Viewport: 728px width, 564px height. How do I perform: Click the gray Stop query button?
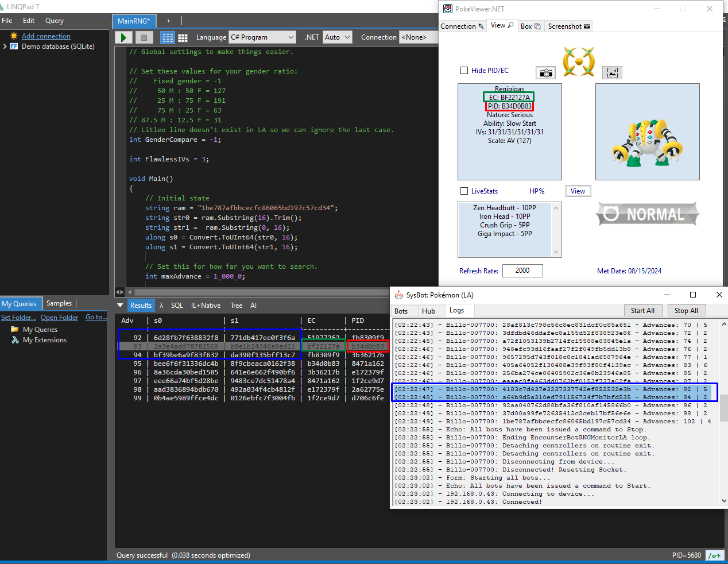click(144, 37)
